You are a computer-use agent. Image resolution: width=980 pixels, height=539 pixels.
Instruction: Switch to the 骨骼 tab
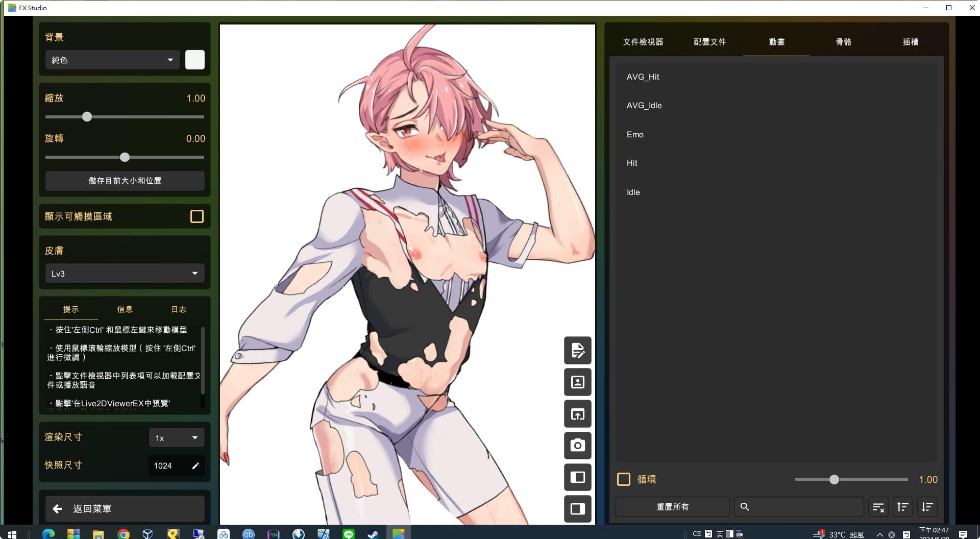[x=843, y=42]
